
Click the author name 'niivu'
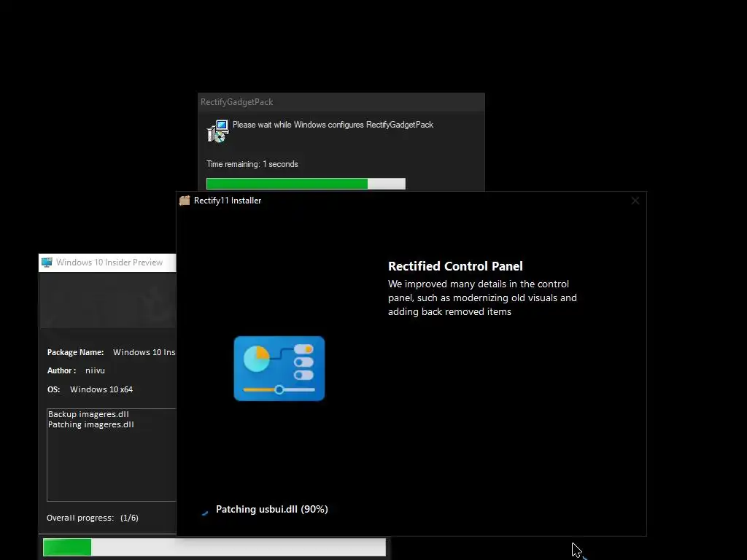96,370
